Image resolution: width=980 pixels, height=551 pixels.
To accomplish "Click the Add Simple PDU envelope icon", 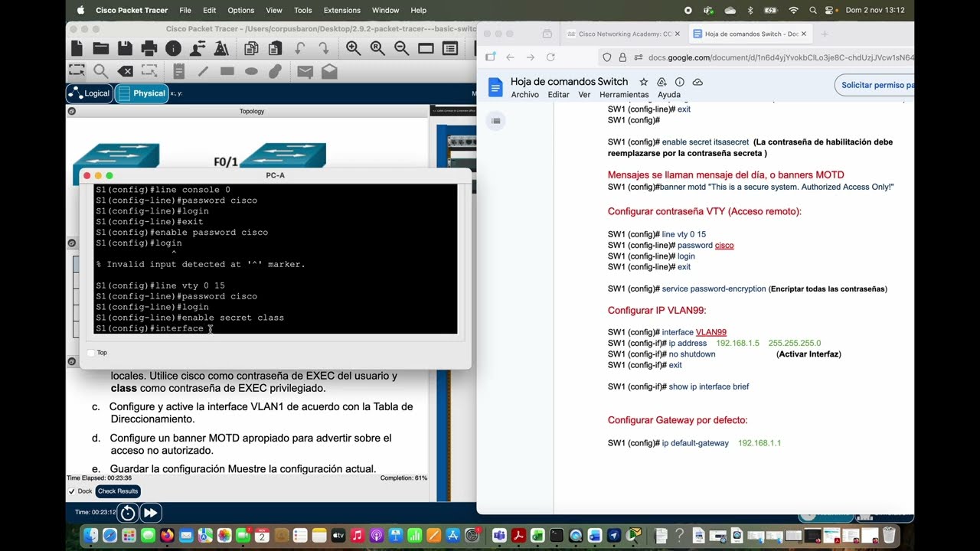I will click(x=305, y=72).
